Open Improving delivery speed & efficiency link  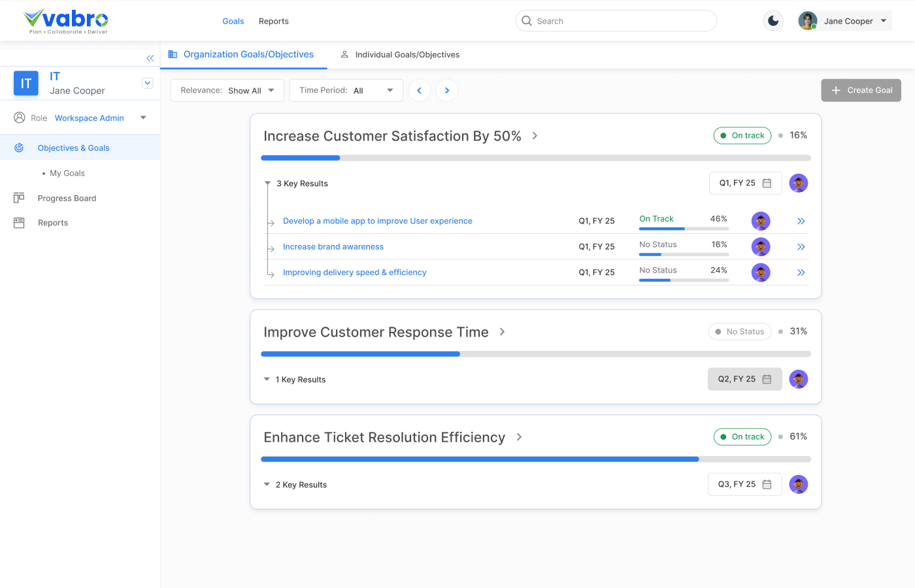click(x=355, y=272)
